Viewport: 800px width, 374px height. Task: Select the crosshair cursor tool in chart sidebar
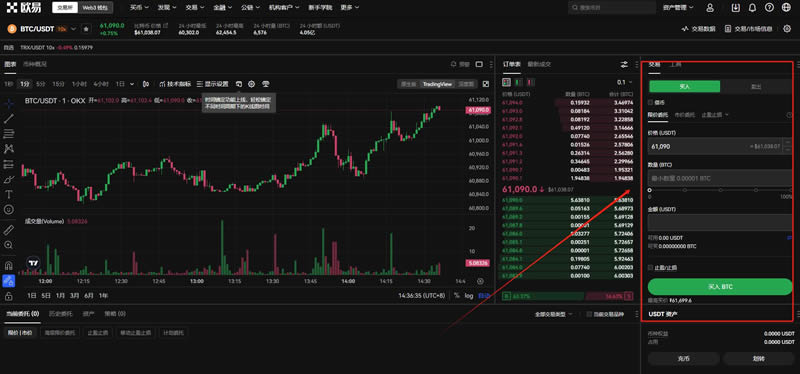click(9, 104)
